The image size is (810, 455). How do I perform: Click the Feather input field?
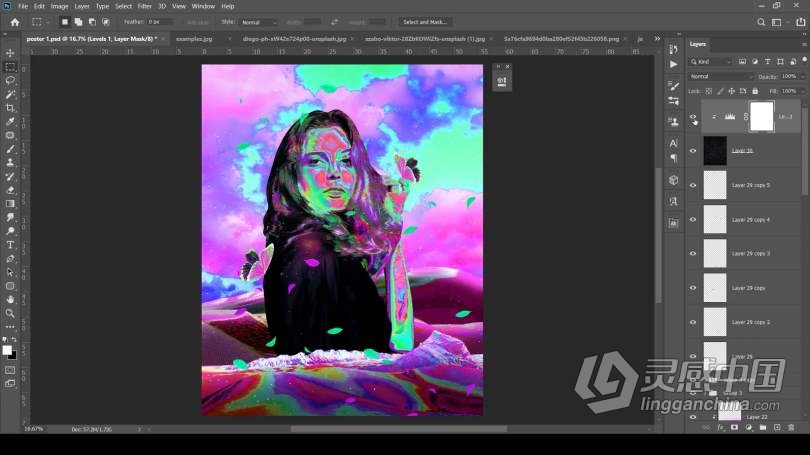click(x=160, y=22)
